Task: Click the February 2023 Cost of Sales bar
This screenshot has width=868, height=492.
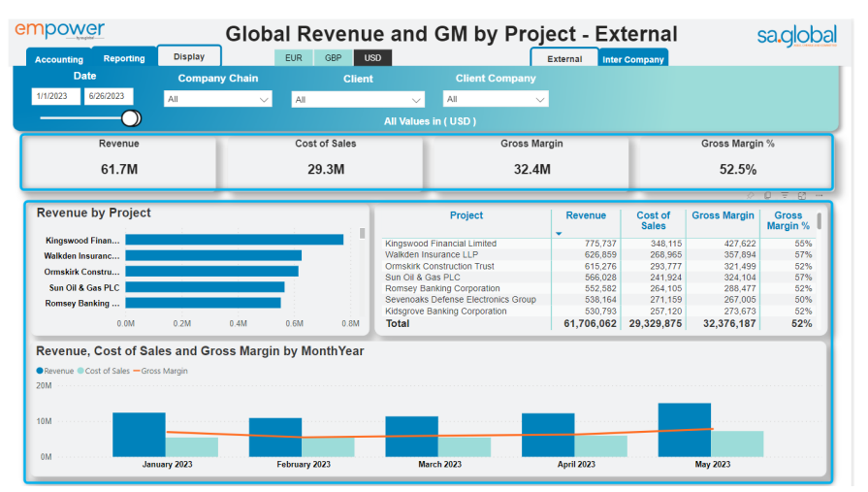Action: point(328,447)
